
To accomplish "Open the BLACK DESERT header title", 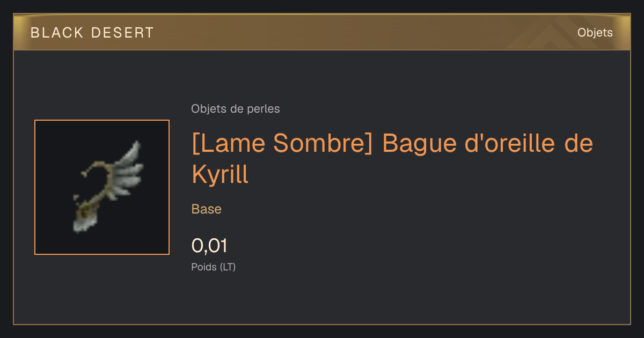I will point(92,33).
